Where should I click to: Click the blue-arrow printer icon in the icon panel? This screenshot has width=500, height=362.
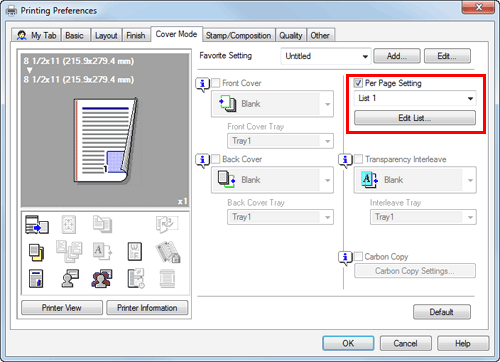click(x=37, y=225)
